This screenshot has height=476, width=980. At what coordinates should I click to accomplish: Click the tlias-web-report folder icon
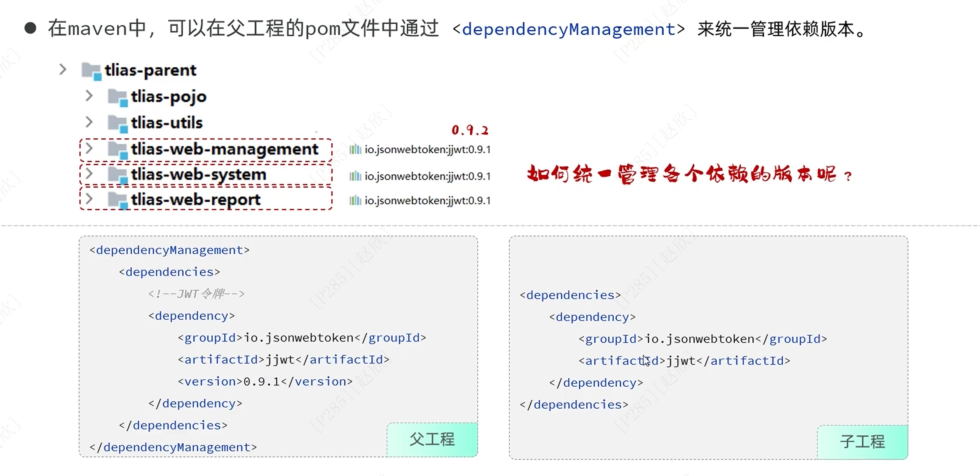click(x=118, y=200)
